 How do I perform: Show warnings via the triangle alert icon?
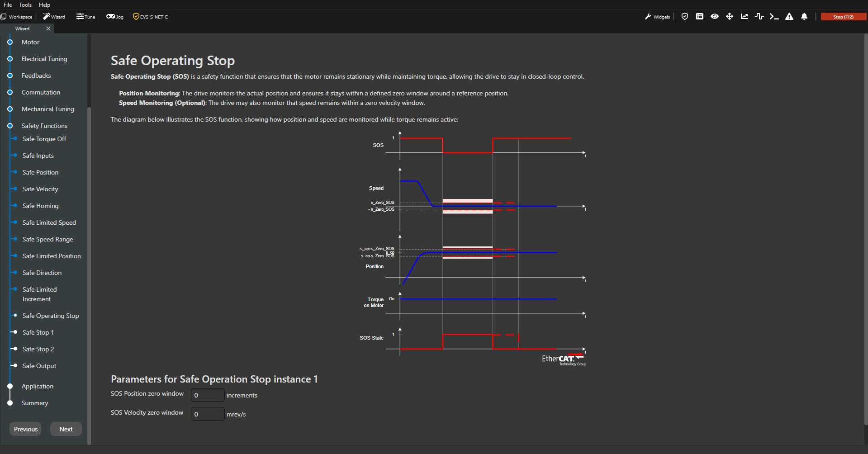(x=789, y=17)
